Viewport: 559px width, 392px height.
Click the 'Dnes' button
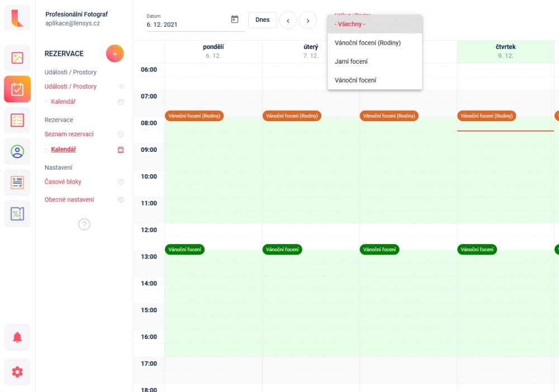(262, 20)
